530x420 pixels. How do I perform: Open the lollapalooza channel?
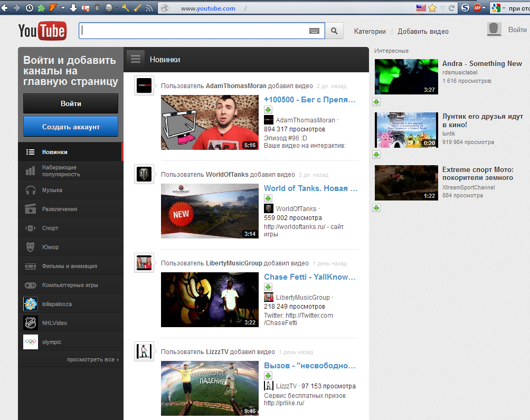pos(71,304)
